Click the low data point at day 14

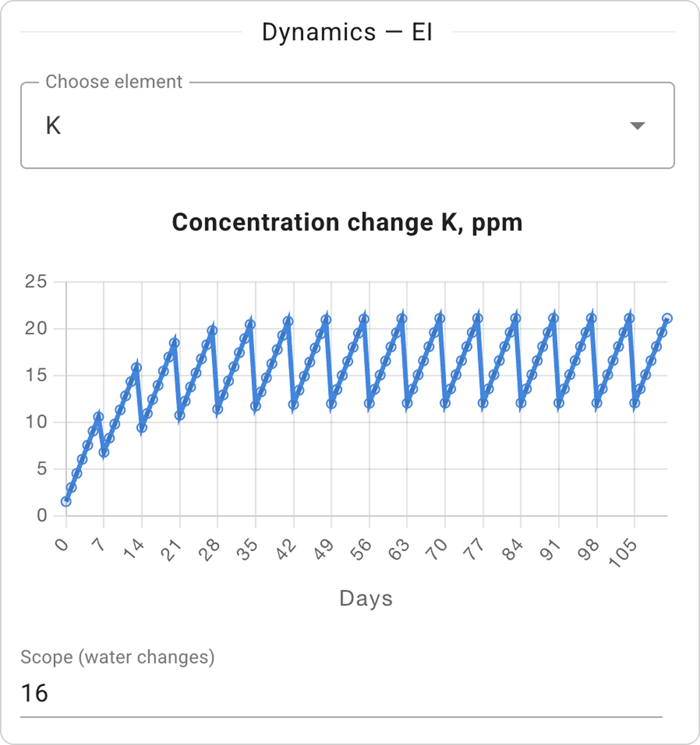point(142,427)
